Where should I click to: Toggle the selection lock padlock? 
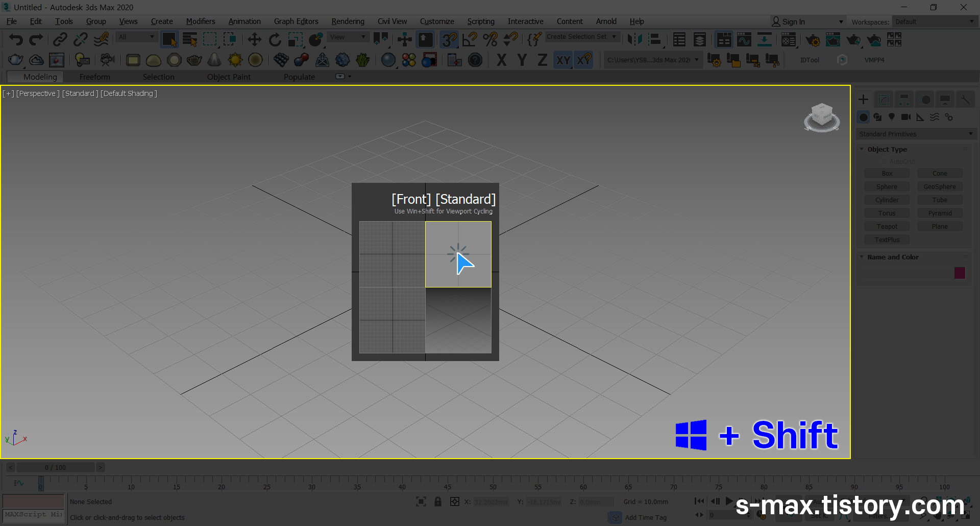click(437, 501)
